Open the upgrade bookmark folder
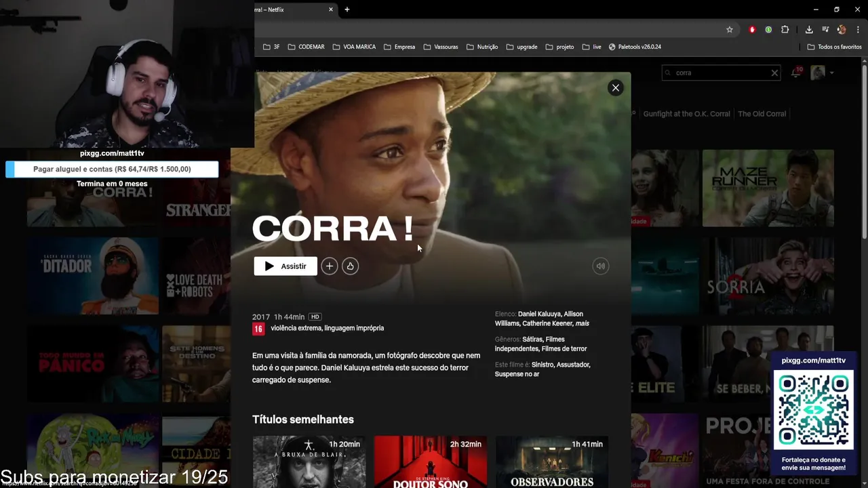Screen dimensions: 868x488 pyautogui.click(x=521, y=47)
